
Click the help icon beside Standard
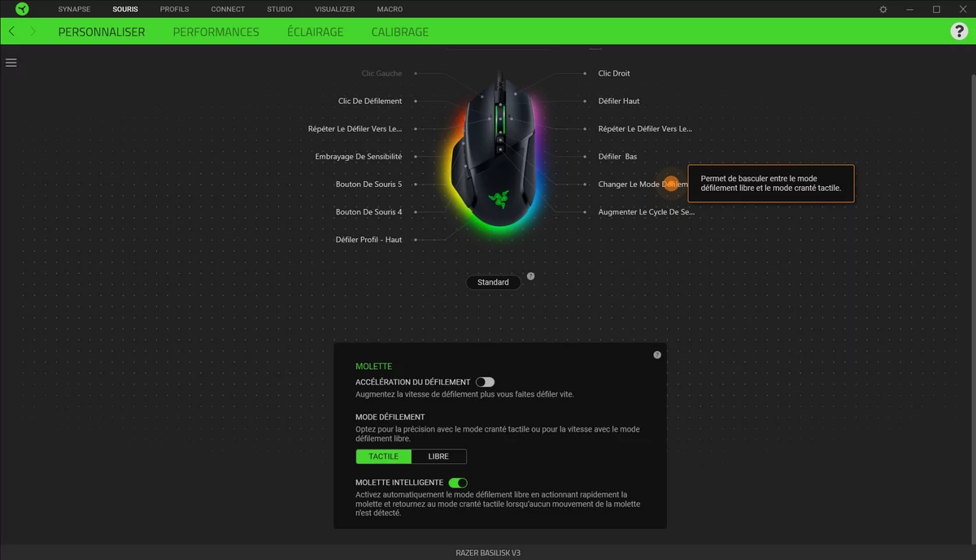531,276
